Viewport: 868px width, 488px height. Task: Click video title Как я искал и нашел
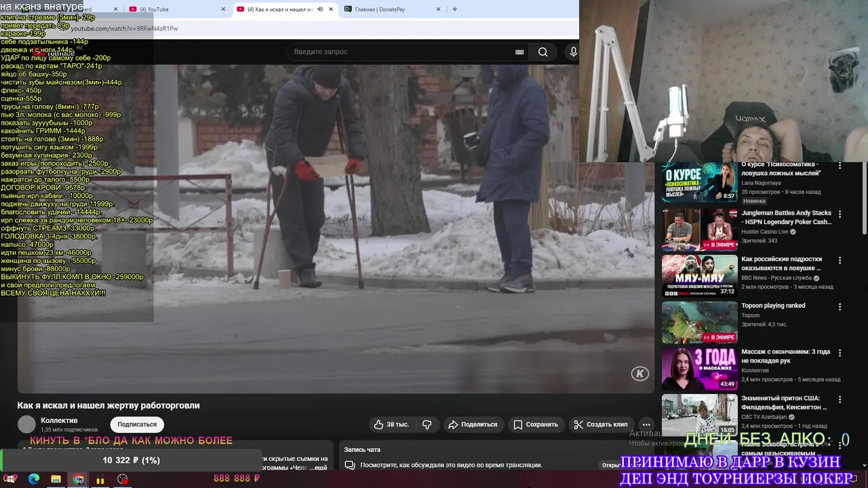(x=108, y=405)
